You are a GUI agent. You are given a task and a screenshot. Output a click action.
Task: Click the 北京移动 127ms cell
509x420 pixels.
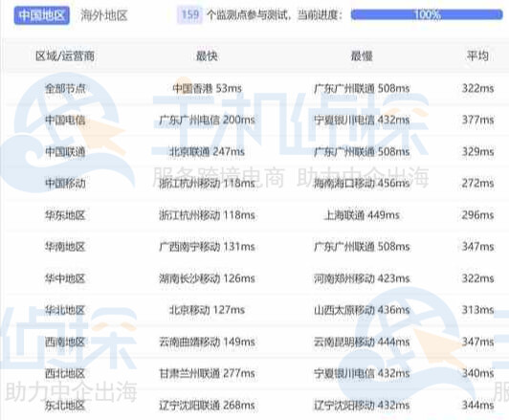pos(207,310)
